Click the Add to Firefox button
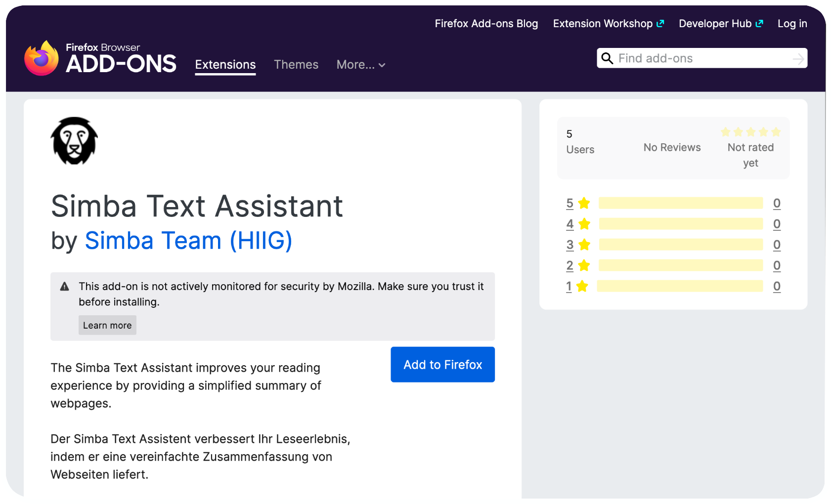The image size is (832, 504). pyautogui.click(x=442, y=365)
